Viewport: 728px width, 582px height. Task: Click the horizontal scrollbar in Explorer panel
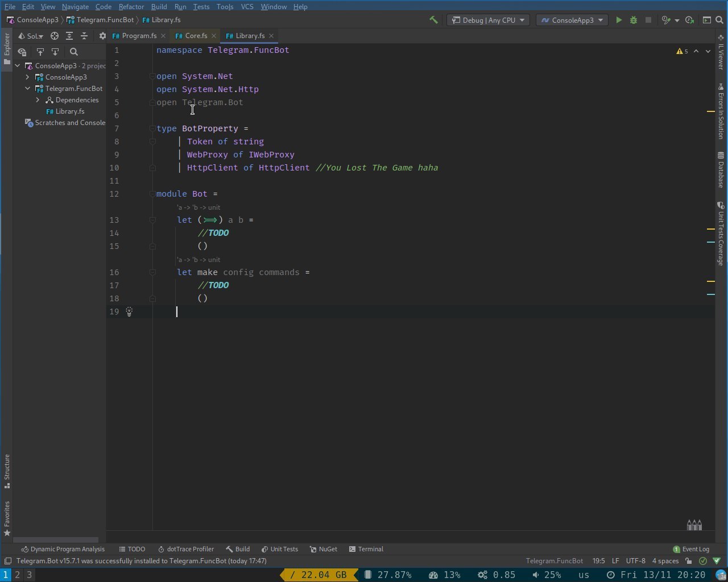point(56,540)
